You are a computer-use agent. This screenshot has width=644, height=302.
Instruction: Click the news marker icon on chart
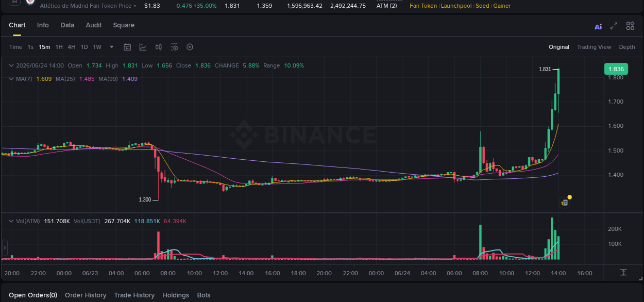coord(565,203)
